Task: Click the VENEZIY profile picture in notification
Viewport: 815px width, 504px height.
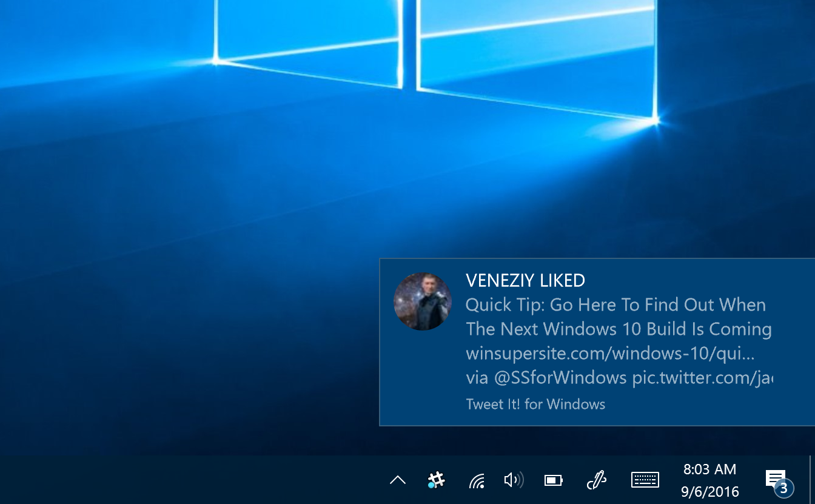Action: (423, 301)
